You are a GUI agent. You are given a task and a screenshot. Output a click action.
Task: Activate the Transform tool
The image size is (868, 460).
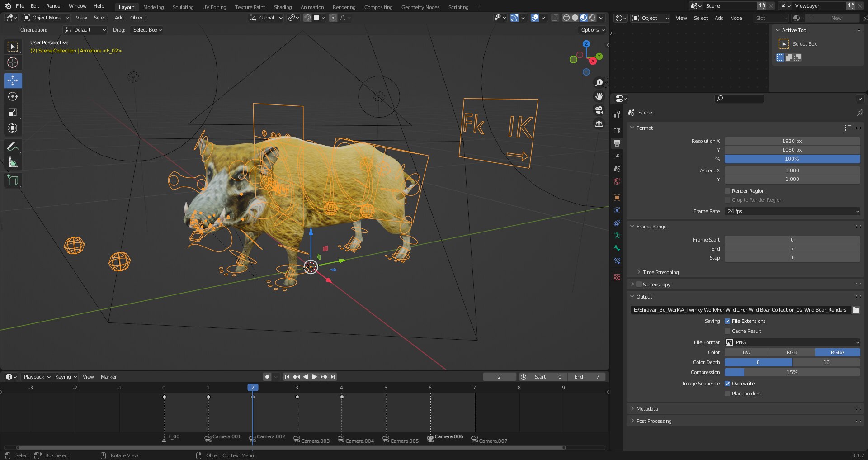[13, 128]
